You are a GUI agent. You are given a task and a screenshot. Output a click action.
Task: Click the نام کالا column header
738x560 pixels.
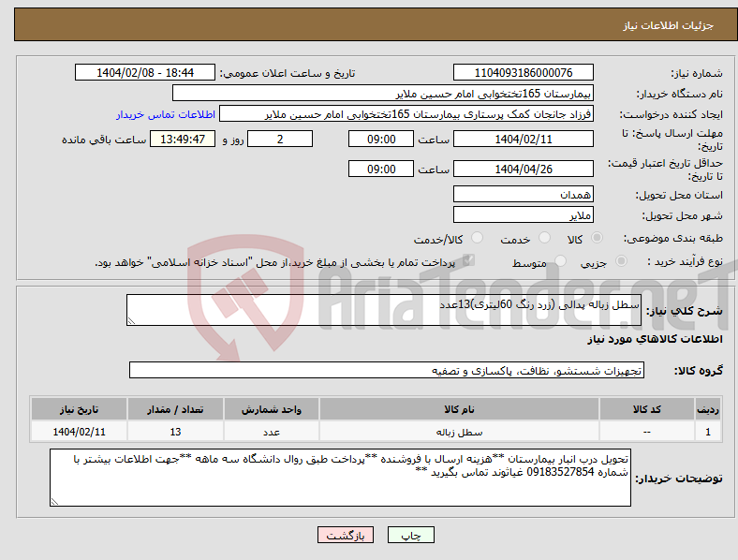click(459, 409)
